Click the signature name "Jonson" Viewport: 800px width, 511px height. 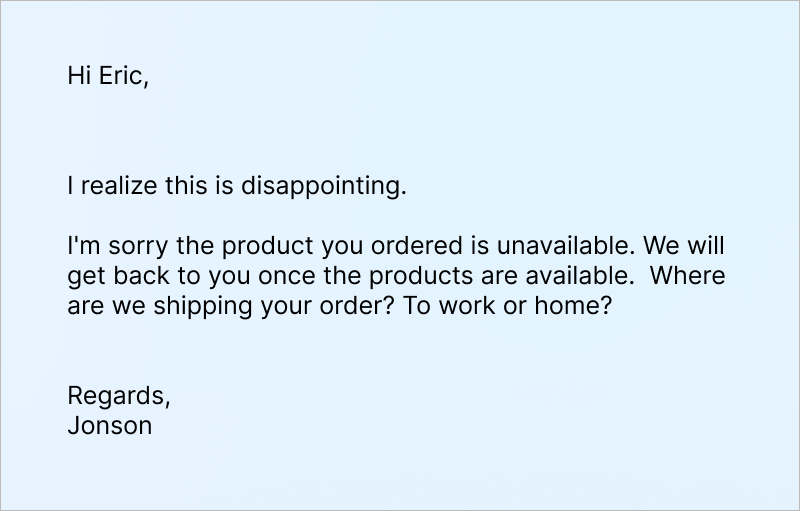[110, 426]
